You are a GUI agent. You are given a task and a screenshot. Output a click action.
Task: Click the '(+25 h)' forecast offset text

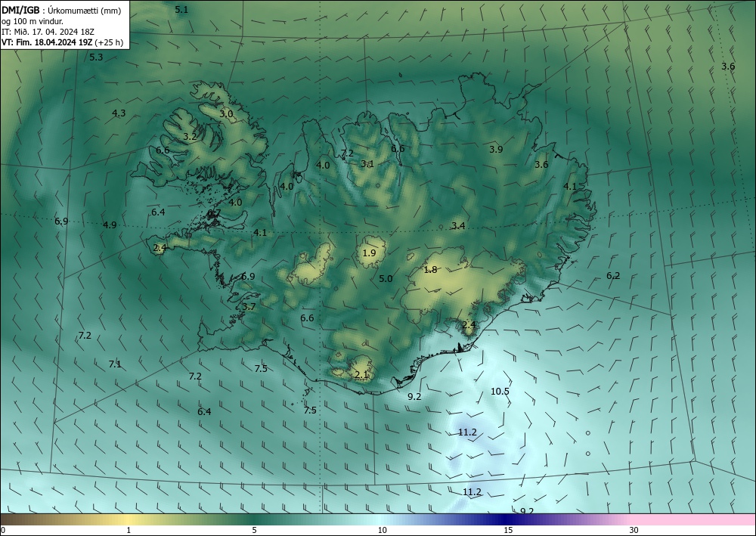109,42
